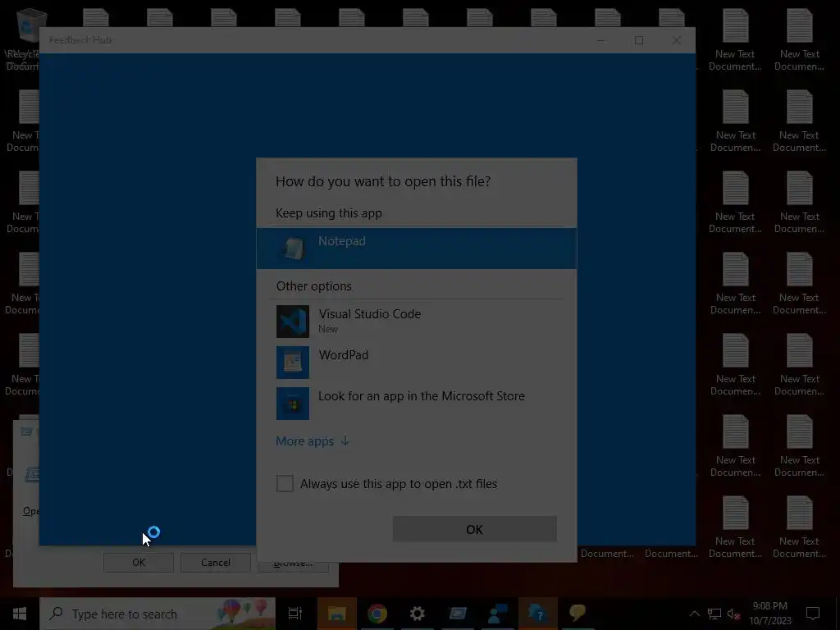
Task: Click Cancel in the background dialog
Action: click(216, 563)
